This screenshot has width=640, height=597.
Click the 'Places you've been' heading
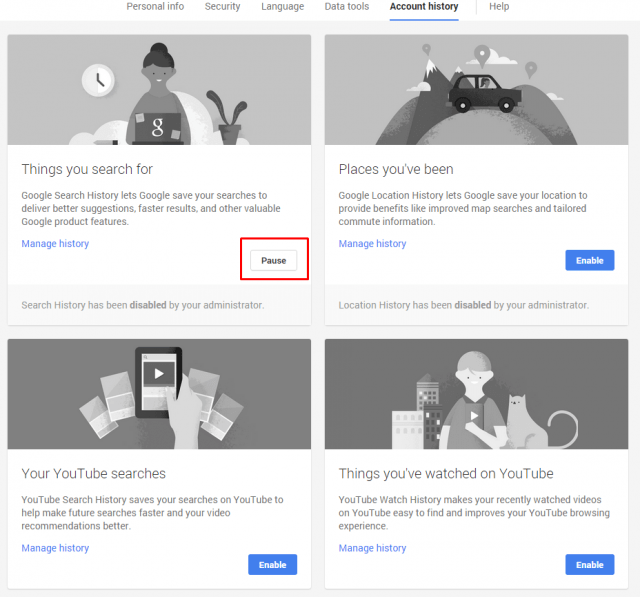pyautogui.click(x=396, y=169)
